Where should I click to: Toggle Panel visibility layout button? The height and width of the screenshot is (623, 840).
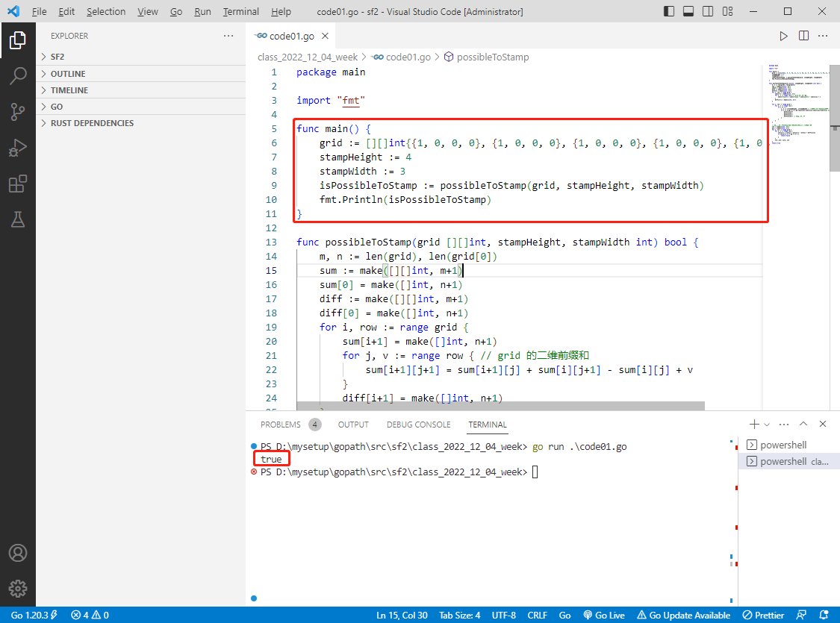pos(688,11)
